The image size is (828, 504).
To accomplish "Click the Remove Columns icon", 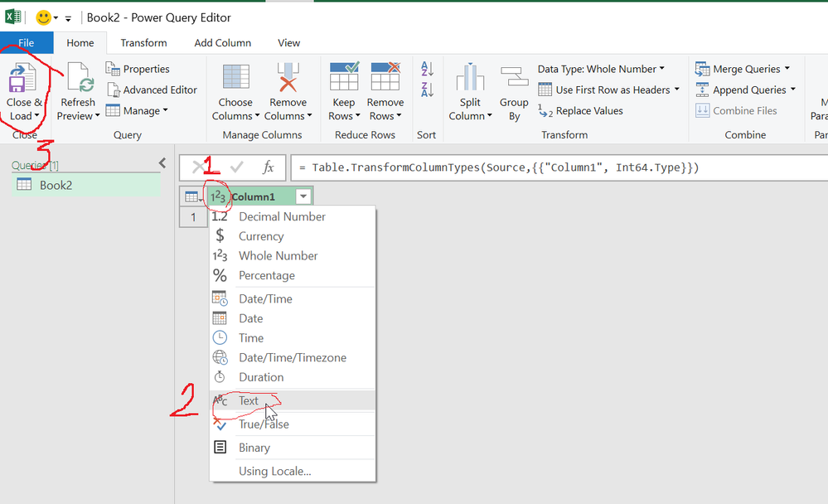I will [x=288, y=77].
